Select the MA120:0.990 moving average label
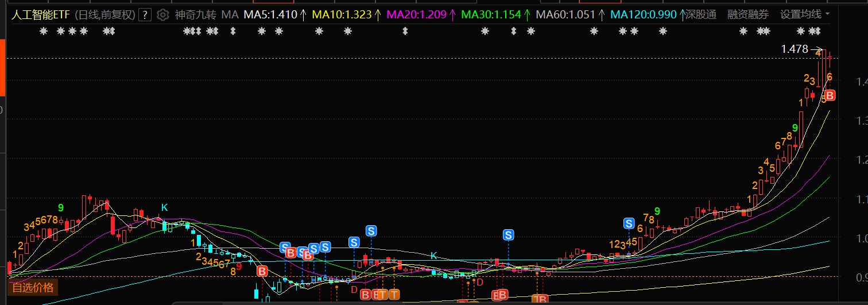 click(644, 15)
